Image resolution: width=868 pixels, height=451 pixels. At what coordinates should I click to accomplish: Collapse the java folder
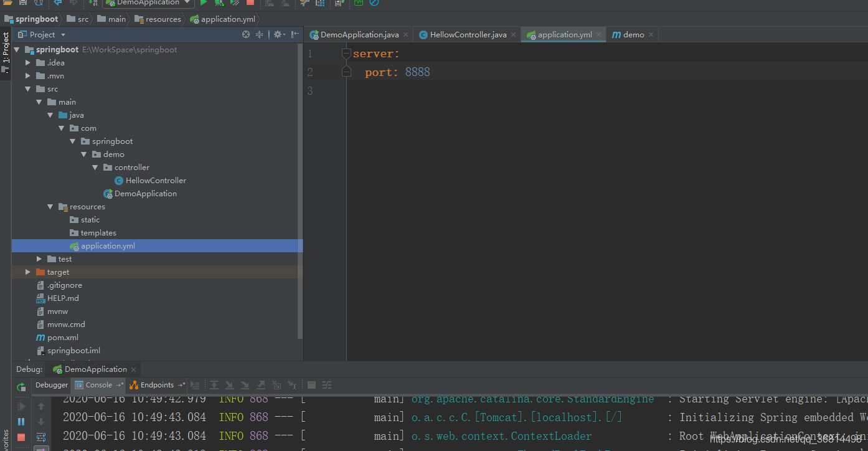click(x=50, y=115)
